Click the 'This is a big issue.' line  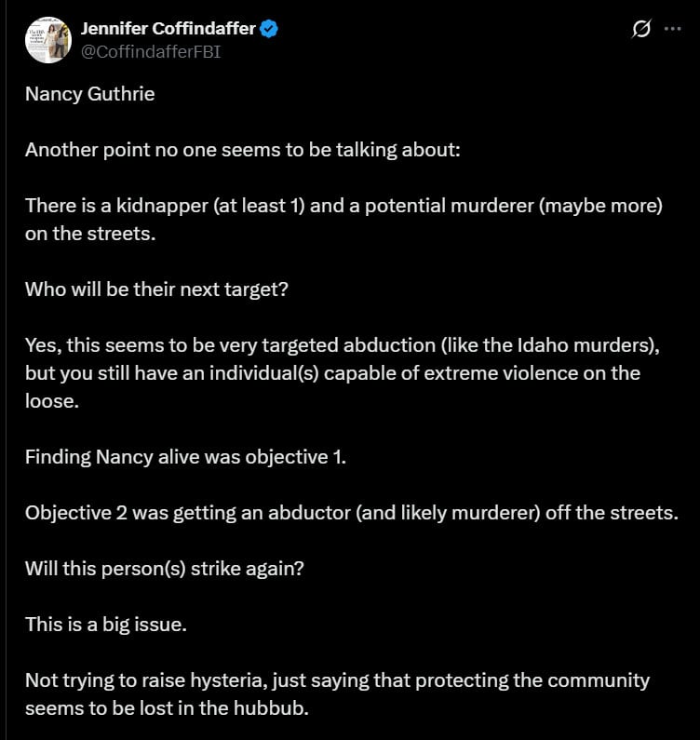(x=106, y=625)
